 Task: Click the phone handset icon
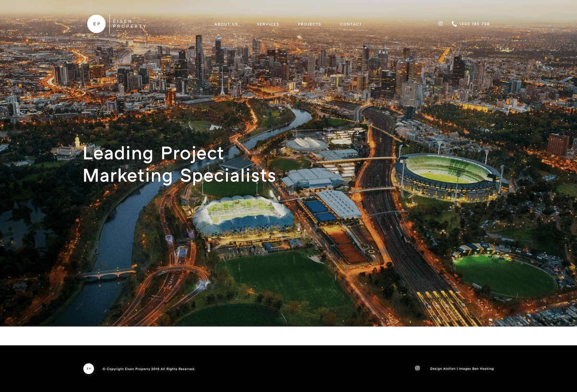[454, 24]
